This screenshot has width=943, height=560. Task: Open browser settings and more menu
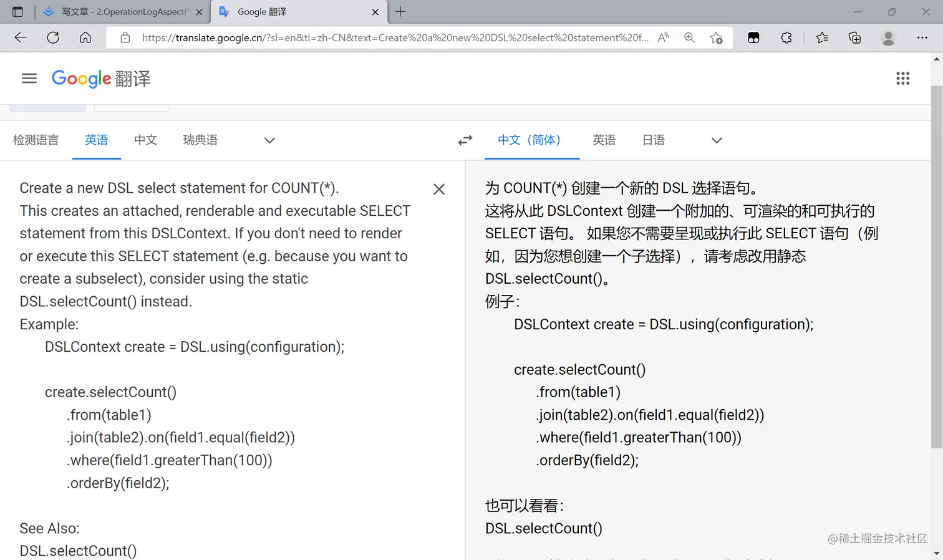point(922,37)
